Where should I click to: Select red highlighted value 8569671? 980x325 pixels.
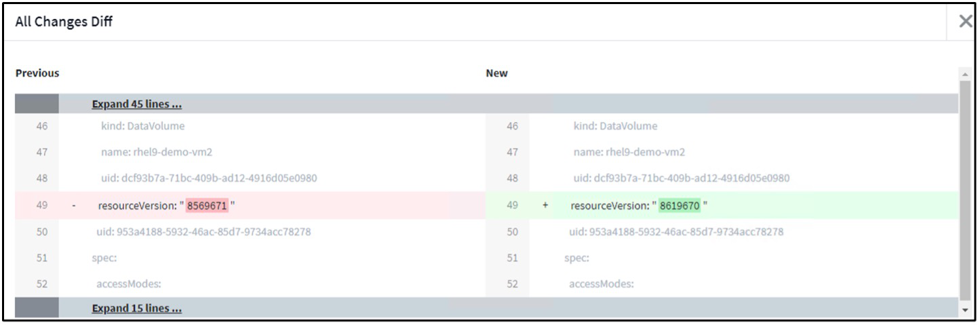tap(208, 206)
